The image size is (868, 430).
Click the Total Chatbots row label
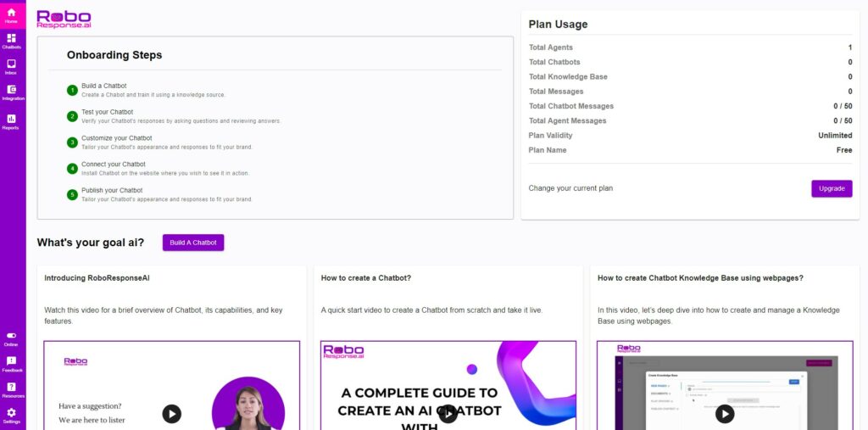554,62
